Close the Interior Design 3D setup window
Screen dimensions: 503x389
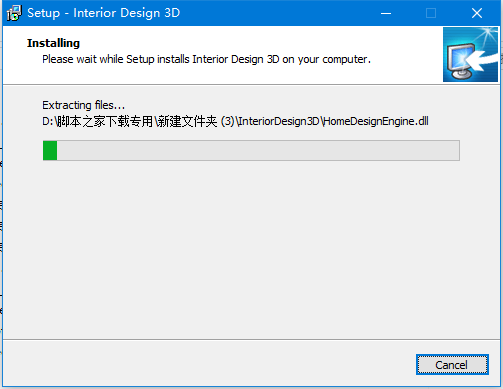(x=477, y=13)
